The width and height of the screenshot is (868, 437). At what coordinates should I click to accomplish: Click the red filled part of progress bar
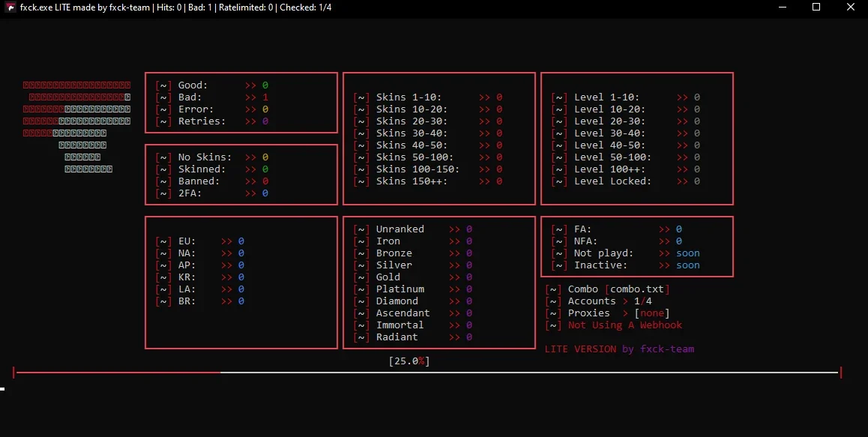118,373
